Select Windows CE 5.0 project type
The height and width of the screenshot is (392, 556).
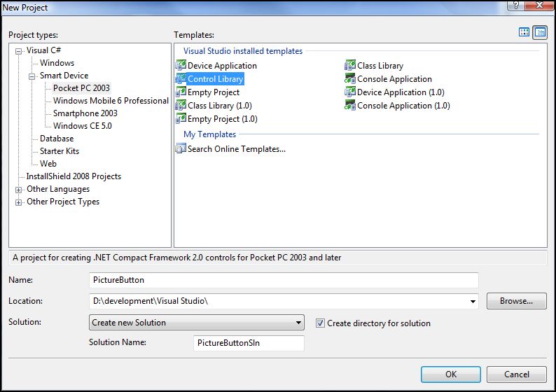tap(82, 126)
